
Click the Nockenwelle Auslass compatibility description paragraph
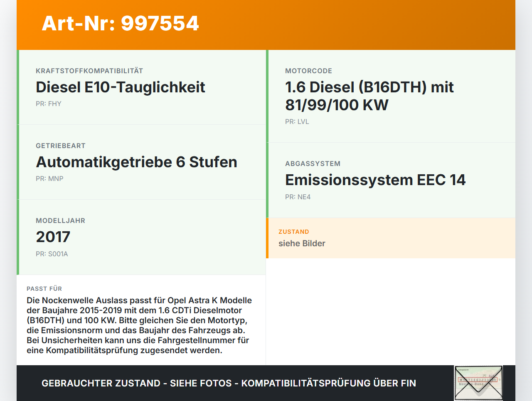tap(139, 325)
